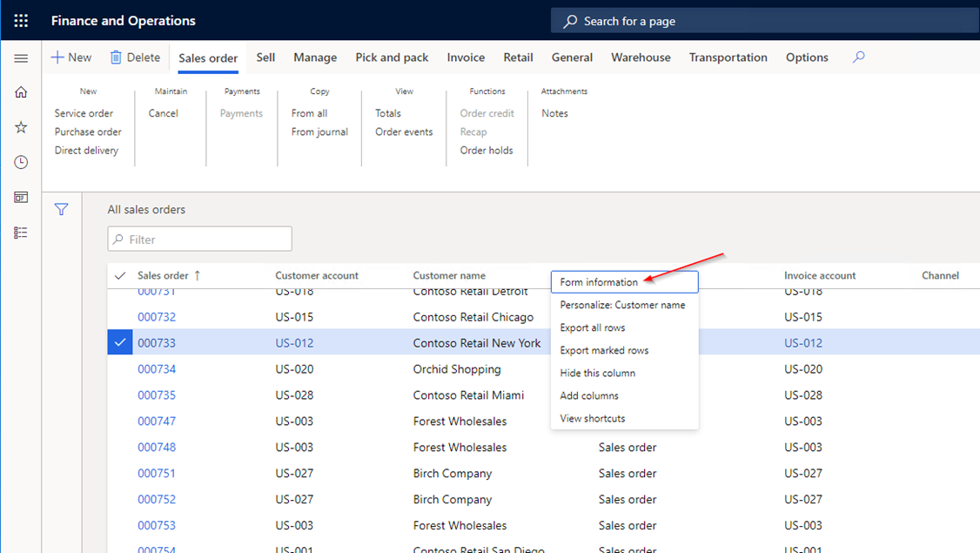Click inside Search for a page box
The image size is (980, 553).
(x=765, y=21)
